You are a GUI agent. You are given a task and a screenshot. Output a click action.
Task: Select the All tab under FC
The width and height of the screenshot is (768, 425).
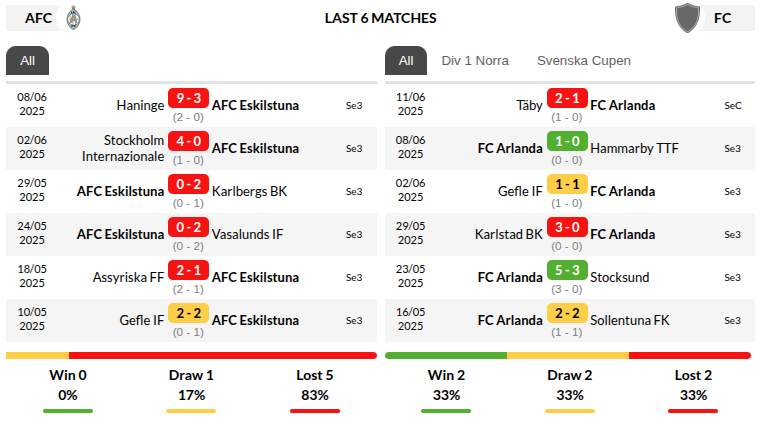tap(406, 61)
